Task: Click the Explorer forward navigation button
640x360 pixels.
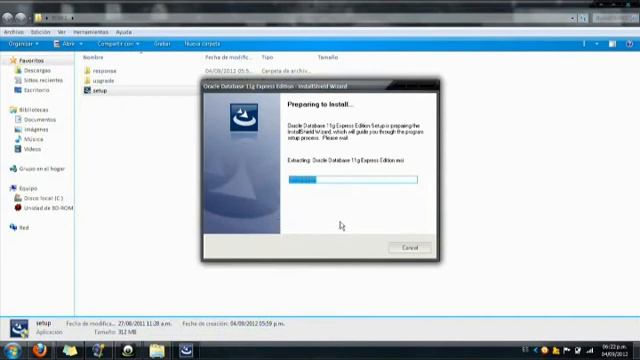Action: 21,18
